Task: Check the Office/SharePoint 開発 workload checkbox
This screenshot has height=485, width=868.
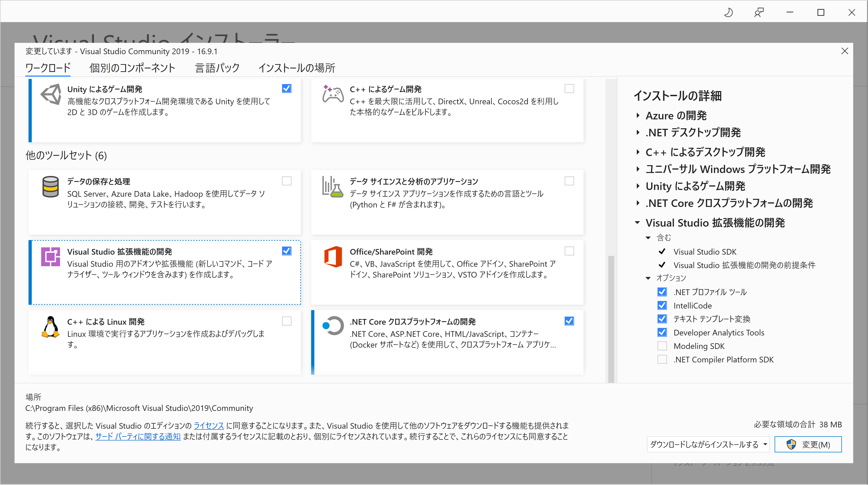Action: (x=569, y=251)
